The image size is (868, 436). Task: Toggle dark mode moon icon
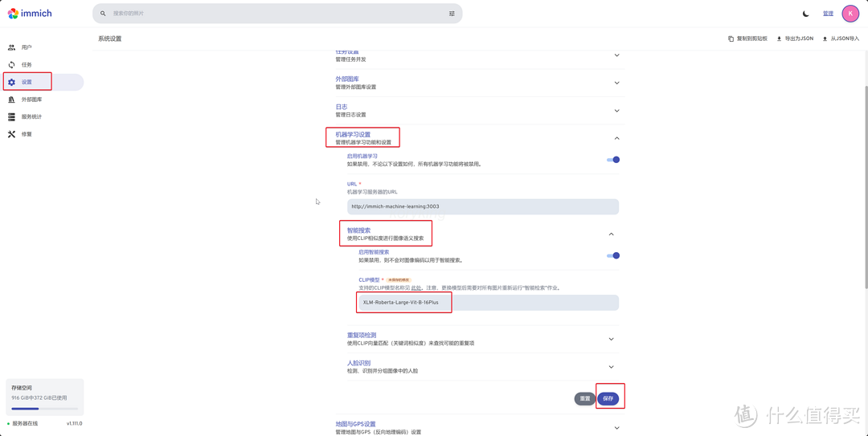(806, 14)
